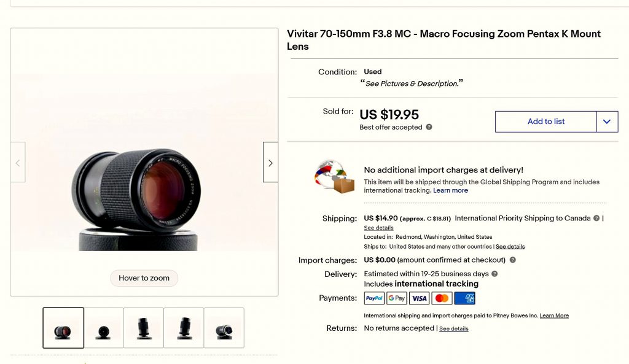Click the previous image arrow
The image size is (629, 364).
[x=18, y=163]
